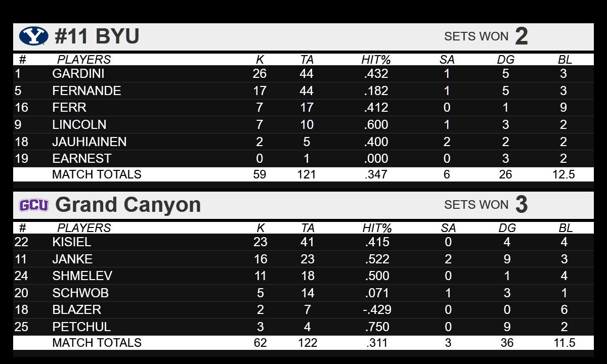Click Grand Canyon's SETS WON number 3
The width and height of the screenshot is (607, 364).
[x=522, y=205]
